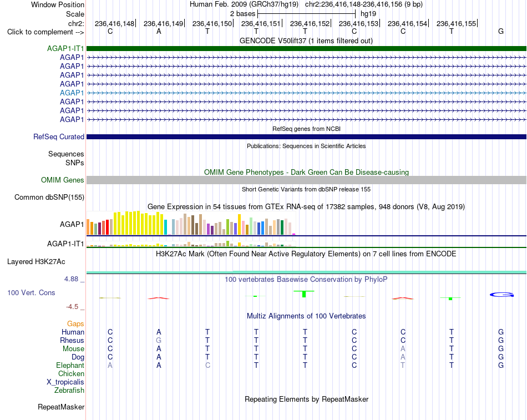This screenshot has height=420, width=527.
Task: Click the navy RefSeq Curated density bar
Action: click(x=306, y=137)
